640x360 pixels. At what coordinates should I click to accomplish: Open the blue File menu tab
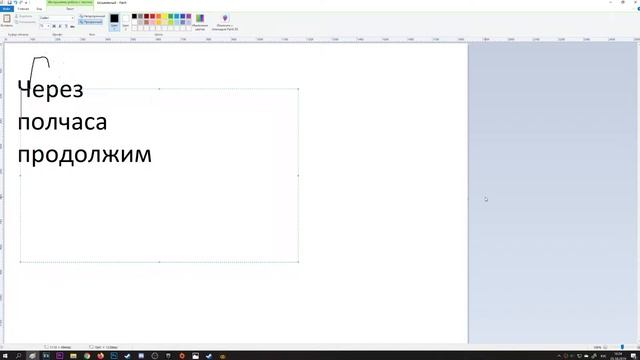pos(7,9)
